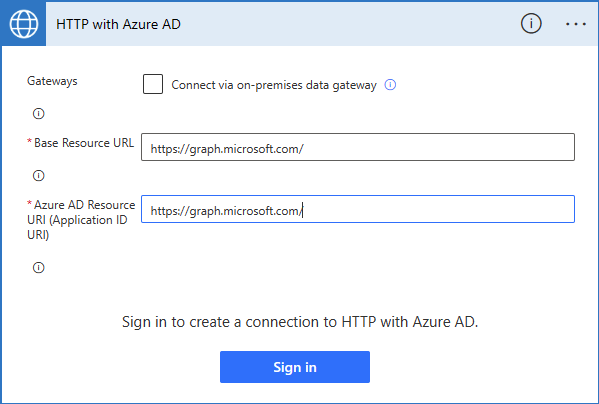The height and width of the screenshot is (404, 599).
Task: Click the sign-in prompt text above the button
Action: tap(300, 322)
